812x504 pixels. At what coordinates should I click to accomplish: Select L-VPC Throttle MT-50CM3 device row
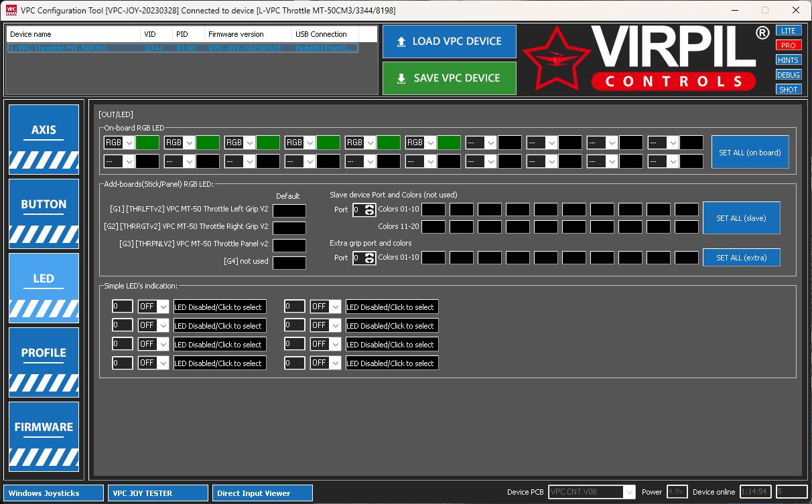(183, 48)
